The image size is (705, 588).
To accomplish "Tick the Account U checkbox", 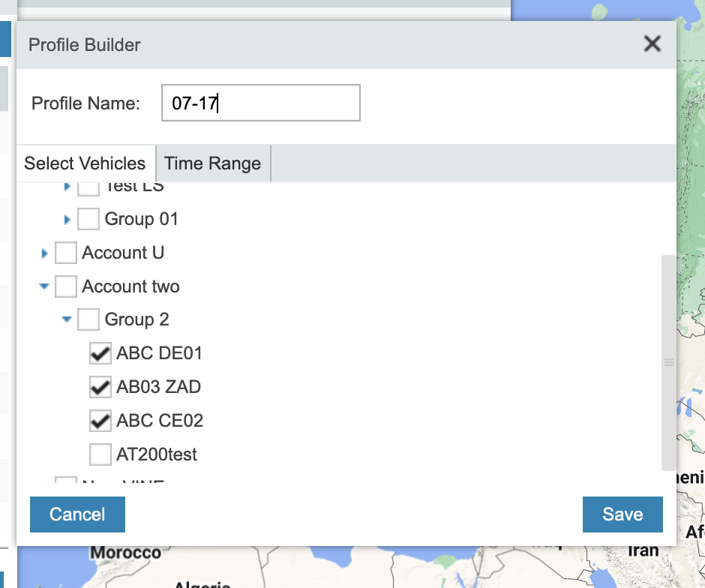I will tap(66, 253).
